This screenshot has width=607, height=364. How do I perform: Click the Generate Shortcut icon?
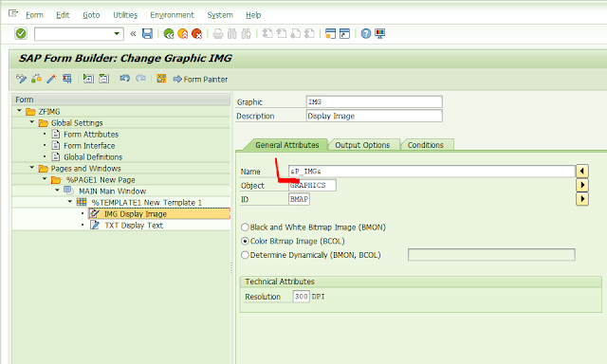[x=344, y=34]
